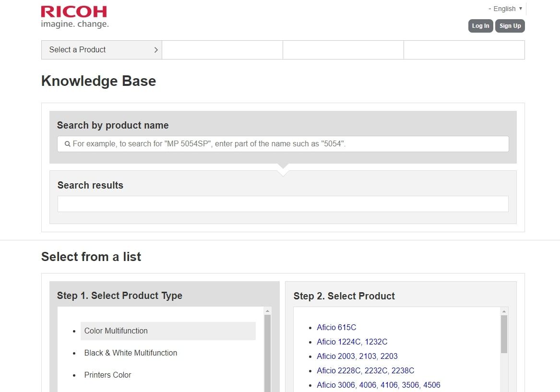The height and width of the screenshot is (392, 560).
Task: Click the Select Product list scrollbar thumb
Action: tap(504, 334)
